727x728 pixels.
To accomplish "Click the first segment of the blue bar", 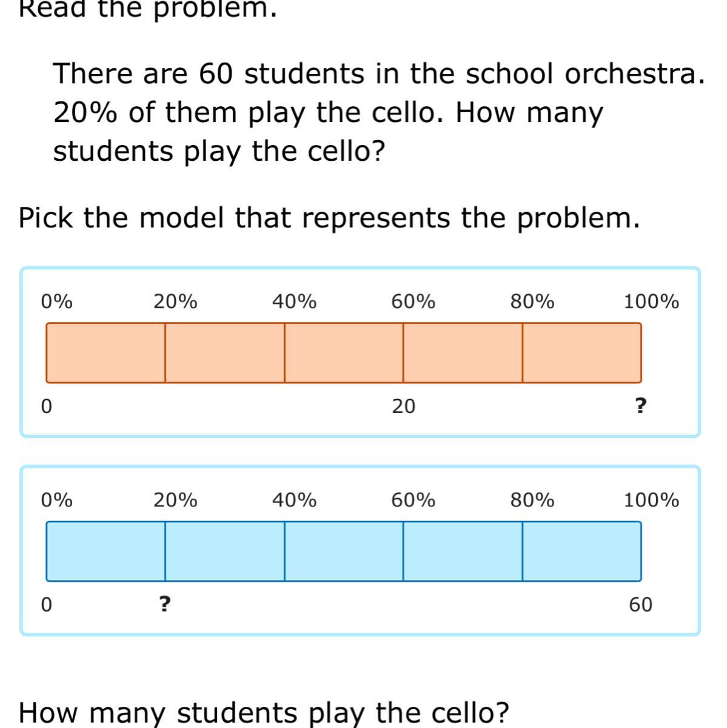I will pyautogui.click(x=106, y=551).
